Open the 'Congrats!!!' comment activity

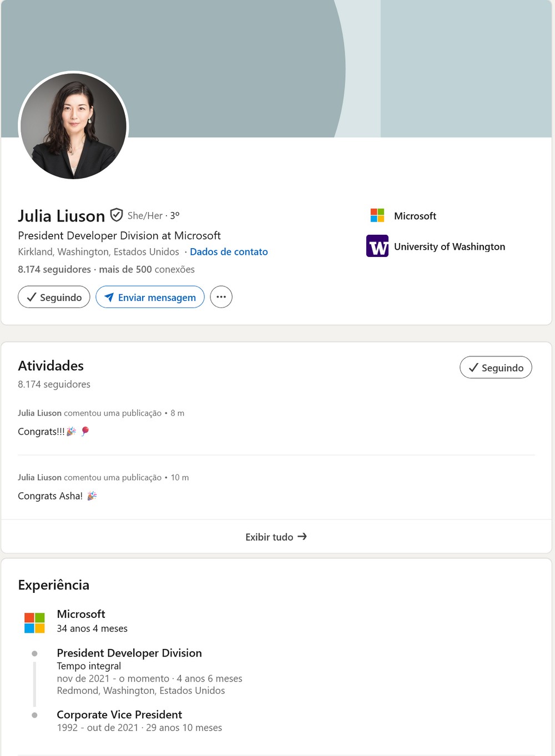tap(41, 432)
